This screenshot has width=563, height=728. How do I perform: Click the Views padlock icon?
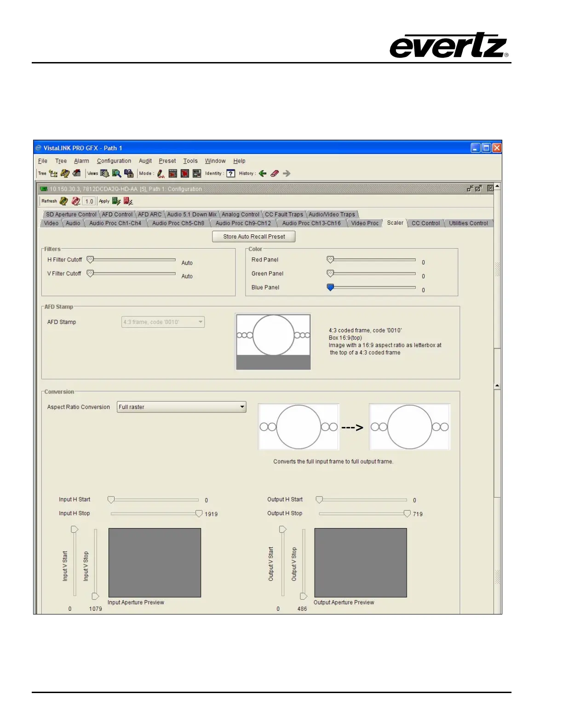click(129, 173)
